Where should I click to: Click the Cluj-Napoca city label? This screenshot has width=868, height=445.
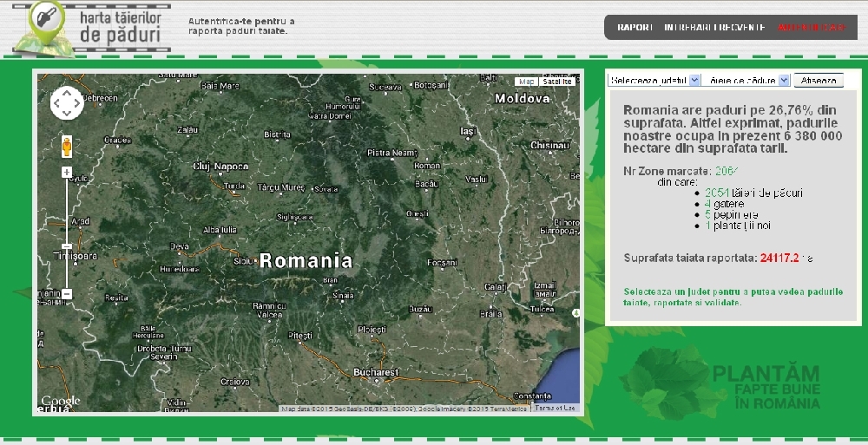pyautogui.click(x=220, y=166)
